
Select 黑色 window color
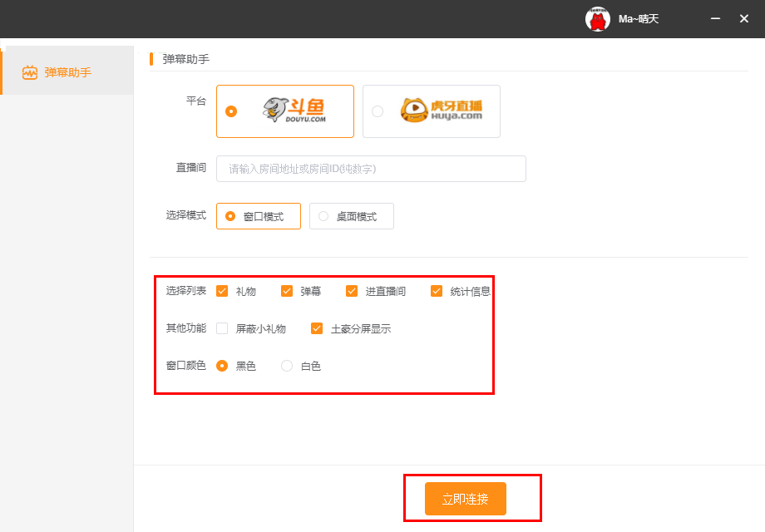pyautogui.click(x=222, y=366)
